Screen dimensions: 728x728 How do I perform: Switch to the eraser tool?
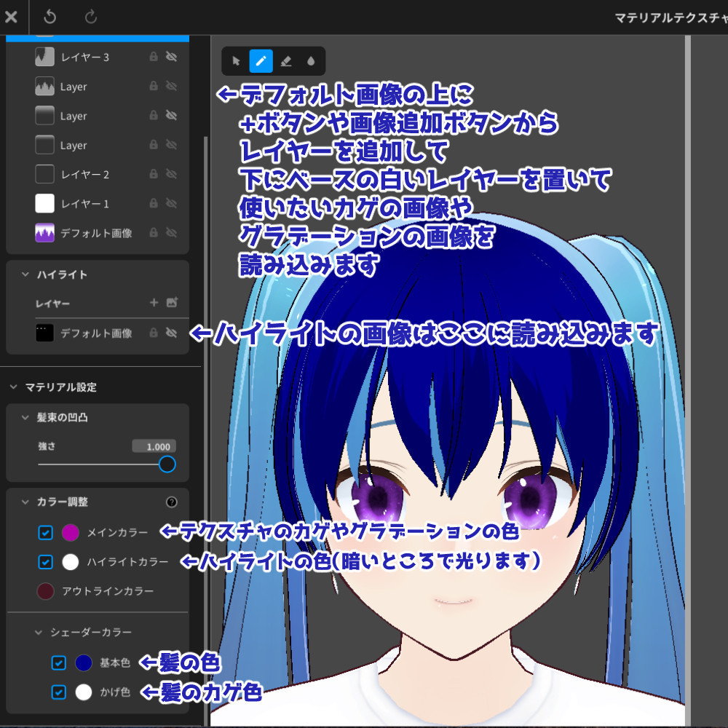point(285,61)
